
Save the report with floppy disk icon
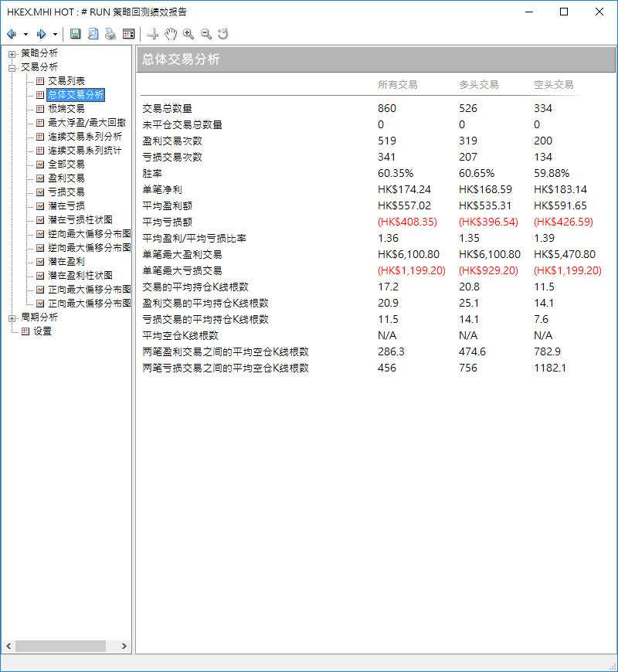[76, 34]
